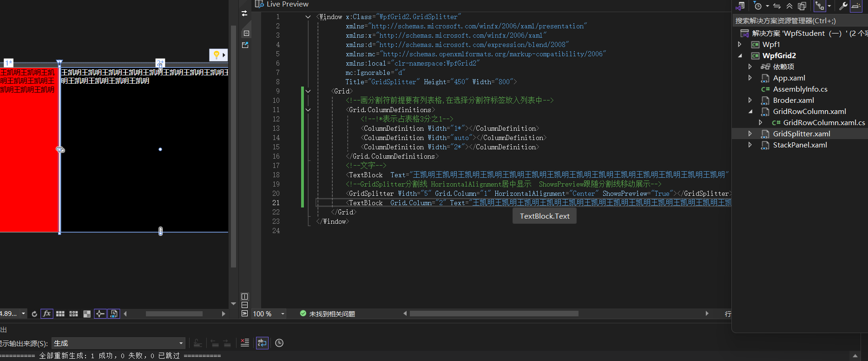Viewport: 868px width, 361px height.
Task: Toggle timestamps clock icon in output
Action: pos(279,343)
